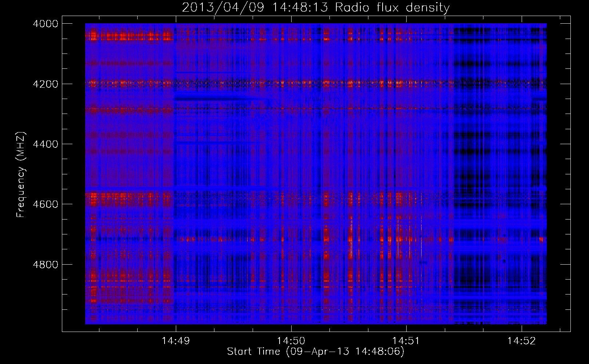Image resolution: width=589 pixels, height=364 pixels.
Task: Click the 14:51 time tick label
Action: (406, 341)
